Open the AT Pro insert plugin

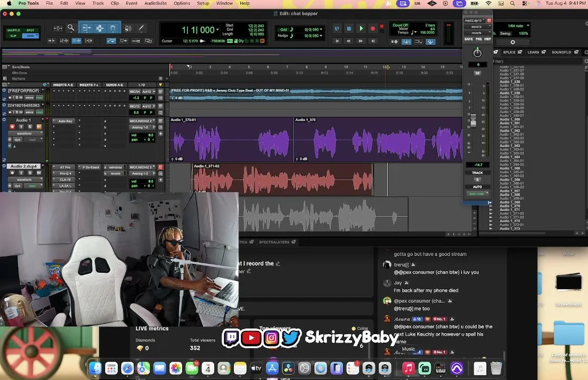coord(65,167)
